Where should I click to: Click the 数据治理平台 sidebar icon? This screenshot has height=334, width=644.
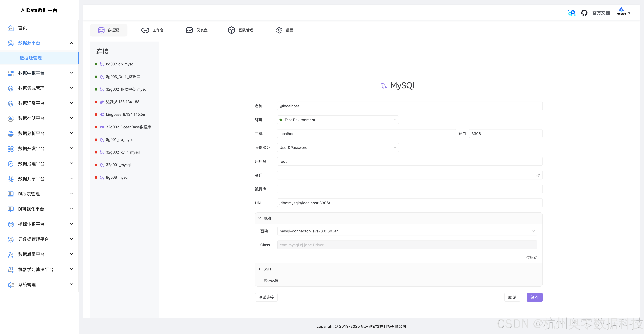[x=10, y=164]
